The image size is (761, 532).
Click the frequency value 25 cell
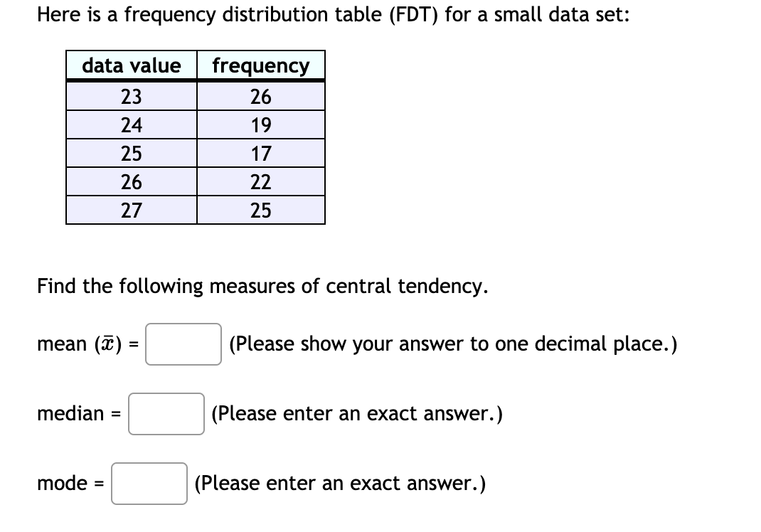(260, 209)
